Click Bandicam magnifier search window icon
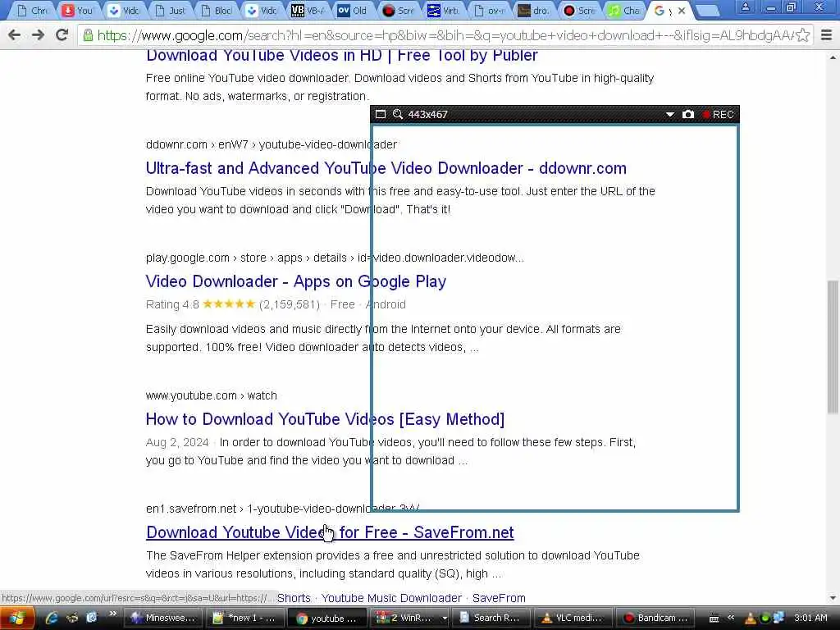The width and height of the screenshot is (840, 630). pos(398,114)
